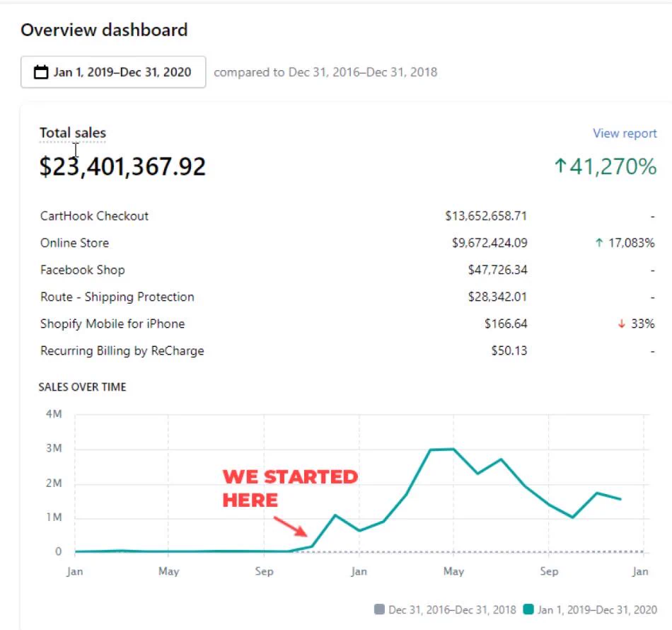Screen dimensions: 672x630
Task: Click the 3M y-axis label
Action: (x=54, y=448)
